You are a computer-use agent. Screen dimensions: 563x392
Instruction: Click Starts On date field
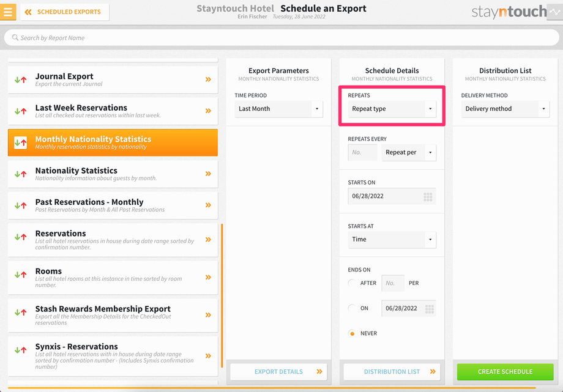pos(392,196)
